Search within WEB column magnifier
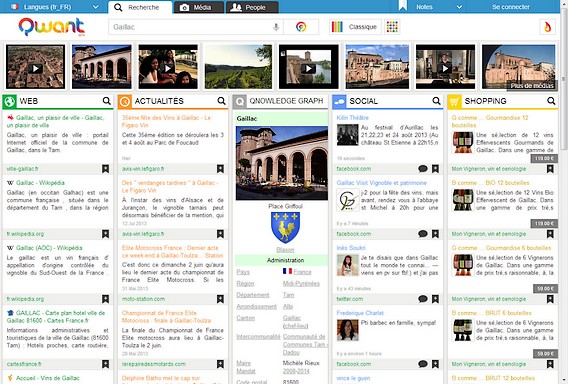The height and width of the screenshot is (384, 568). click(x=106, y=101)
